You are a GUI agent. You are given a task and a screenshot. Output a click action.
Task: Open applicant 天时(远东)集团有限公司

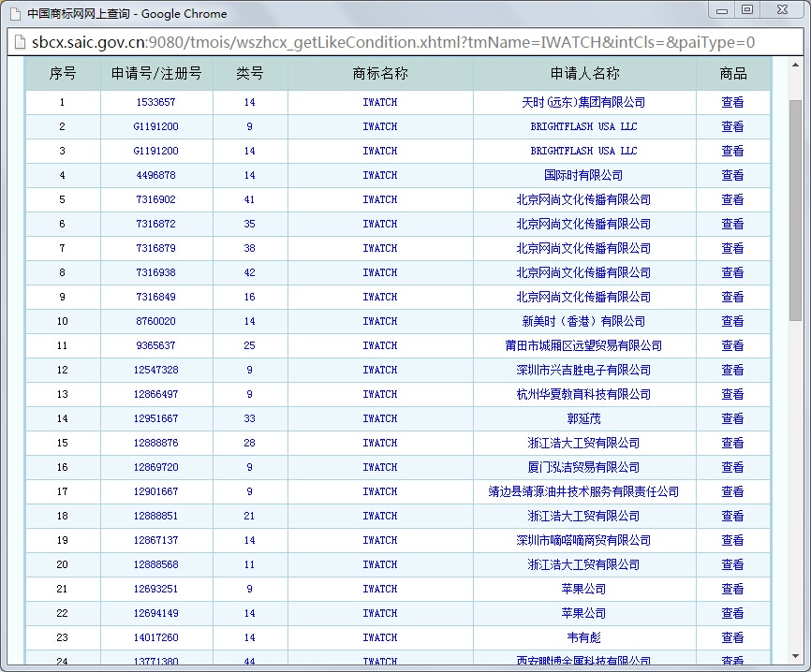[583, 102]
